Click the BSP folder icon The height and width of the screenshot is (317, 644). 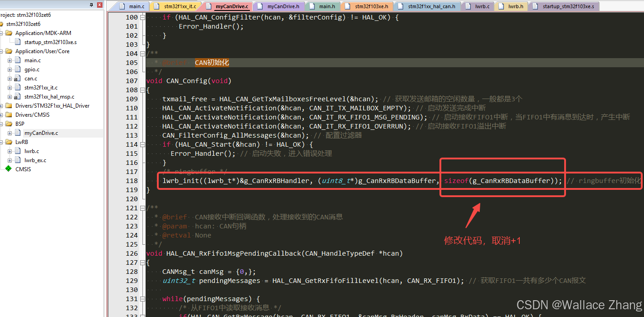click(x=9, y=124)
